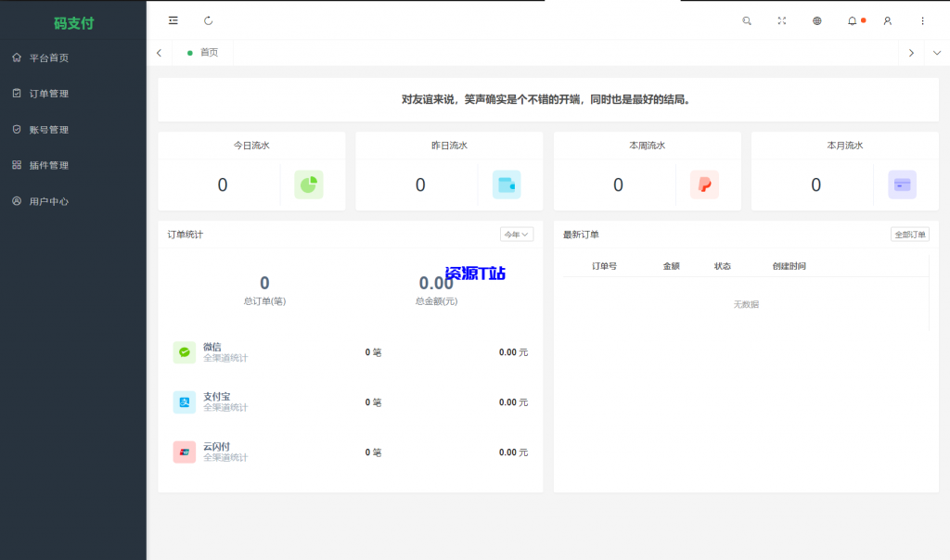Click the 今日流水 pie chart icon
This screenshot has height=560, width=950.
308,185
